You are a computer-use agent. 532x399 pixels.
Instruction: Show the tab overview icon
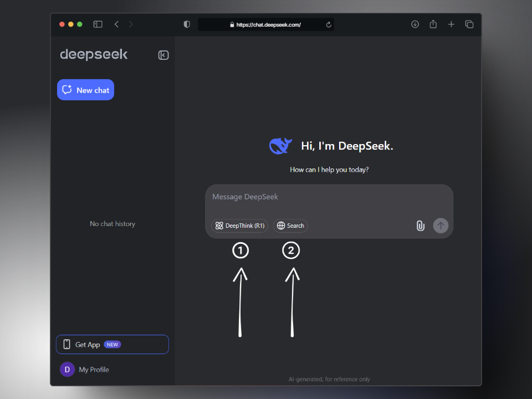tap(469, 24)
